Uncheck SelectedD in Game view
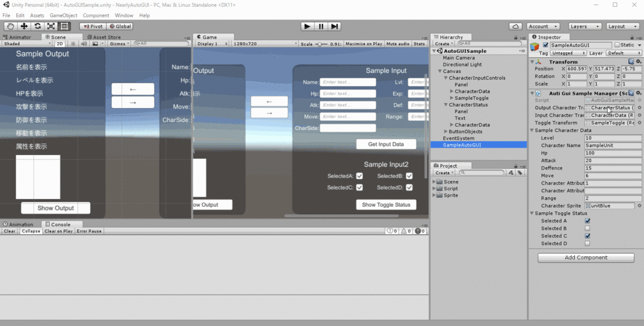The width and height of the screenshot is (644, 326). point(409,187)
